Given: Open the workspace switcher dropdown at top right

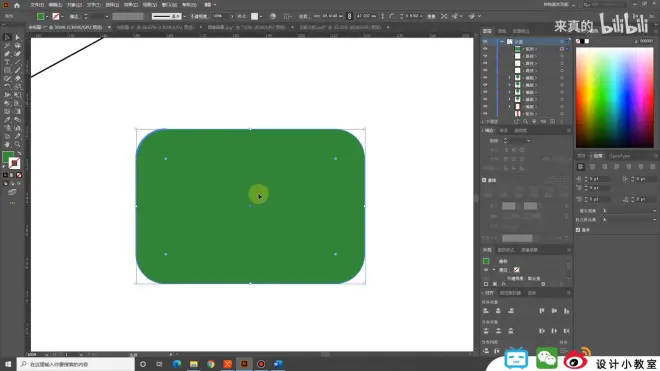Looking at the screenshot, I should pos(573,5).
